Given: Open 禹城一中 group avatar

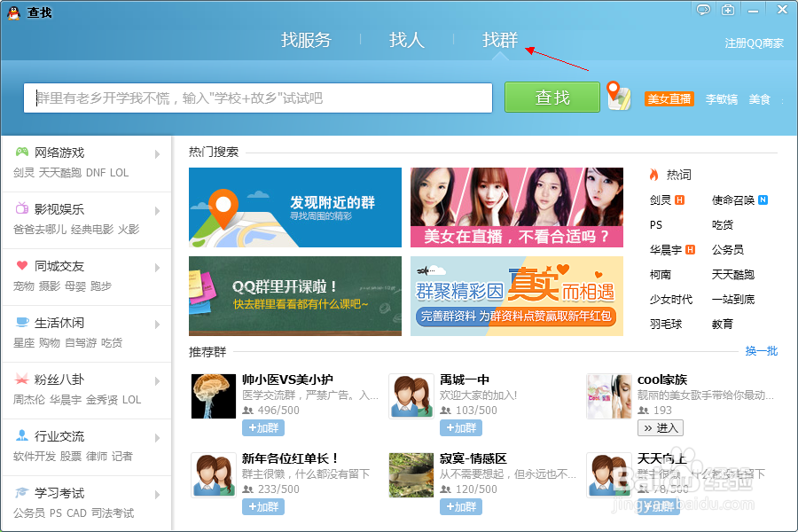Looking at the screenshot, I should pos(411,396).
